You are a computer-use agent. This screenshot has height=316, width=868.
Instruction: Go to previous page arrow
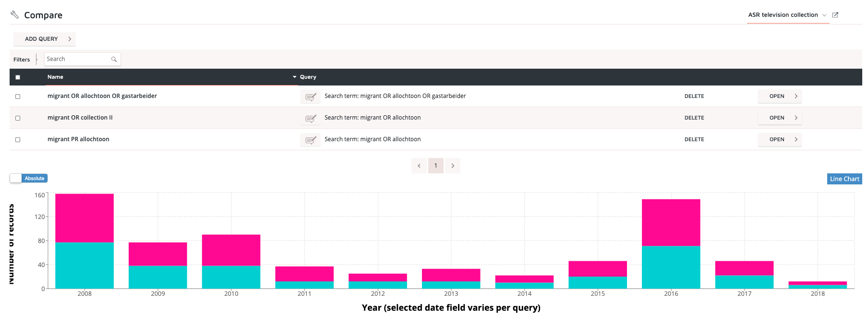pos(419,166)
